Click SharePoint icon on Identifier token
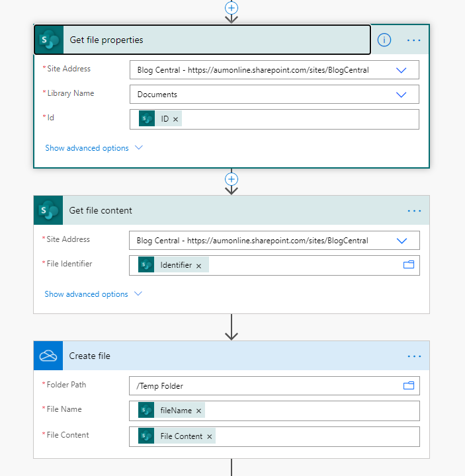 (x=146, y=264)
